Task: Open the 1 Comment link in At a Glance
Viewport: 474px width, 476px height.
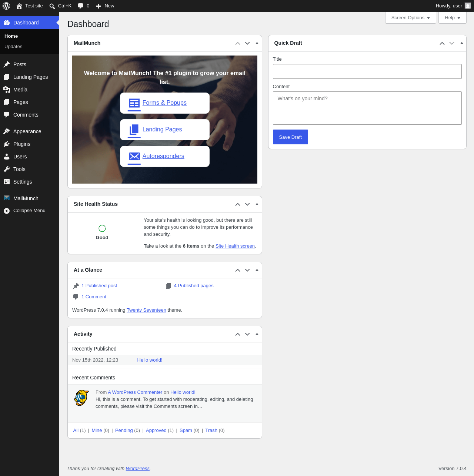Action: tap(94, 297)
